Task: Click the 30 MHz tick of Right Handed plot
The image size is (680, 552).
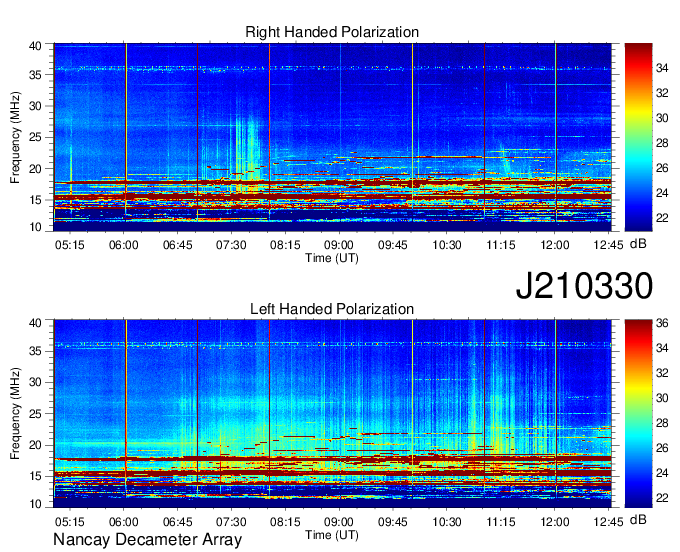Action: coord(35,106)
